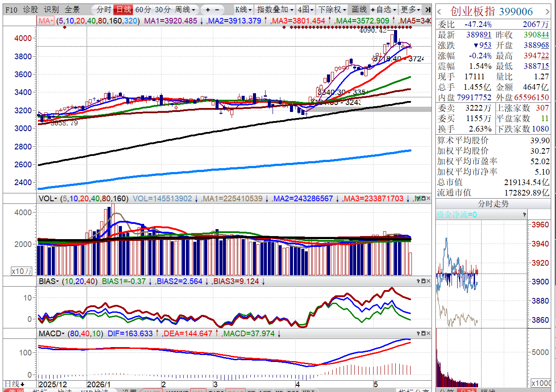This screenshot has height=392, width=556.
Task: Click the help icon in BIAS panel header
Action: point(418,281)
